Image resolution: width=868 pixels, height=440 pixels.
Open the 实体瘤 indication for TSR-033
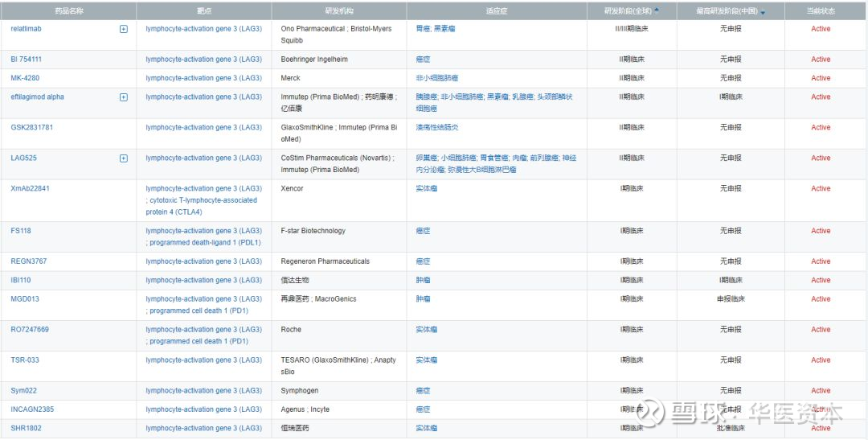tap(426, 360)
